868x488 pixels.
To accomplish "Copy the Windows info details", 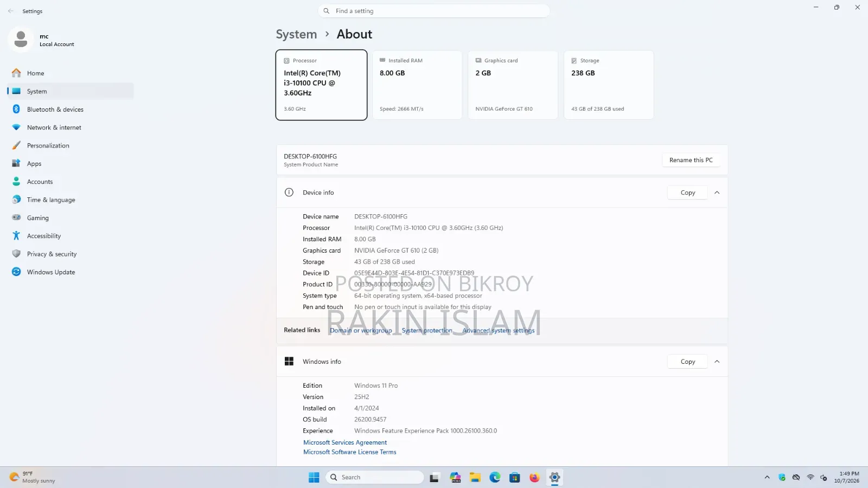I will (687, 362).
